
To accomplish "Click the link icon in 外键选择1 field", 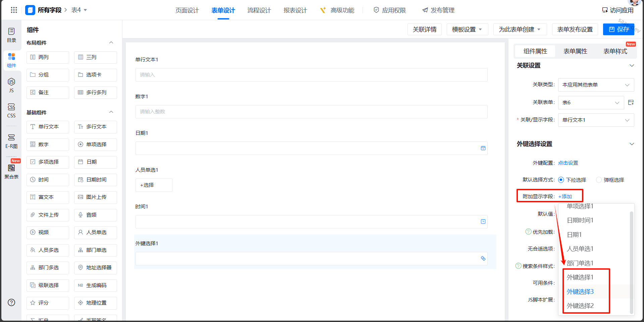I will [x=483, y=259].
